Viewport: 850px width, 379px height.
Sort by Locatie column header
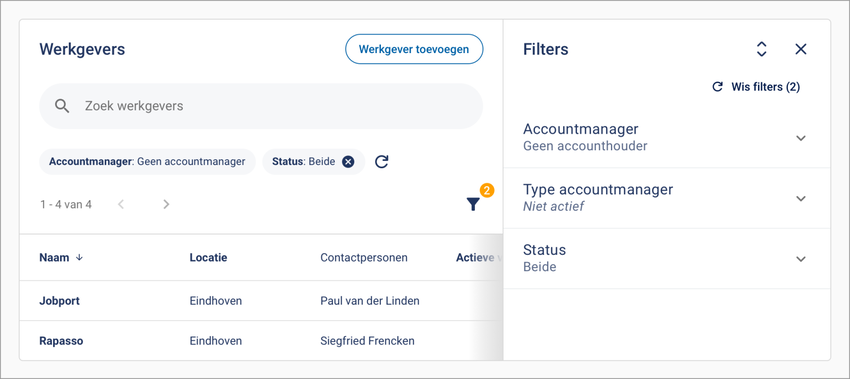pos(208,258)
